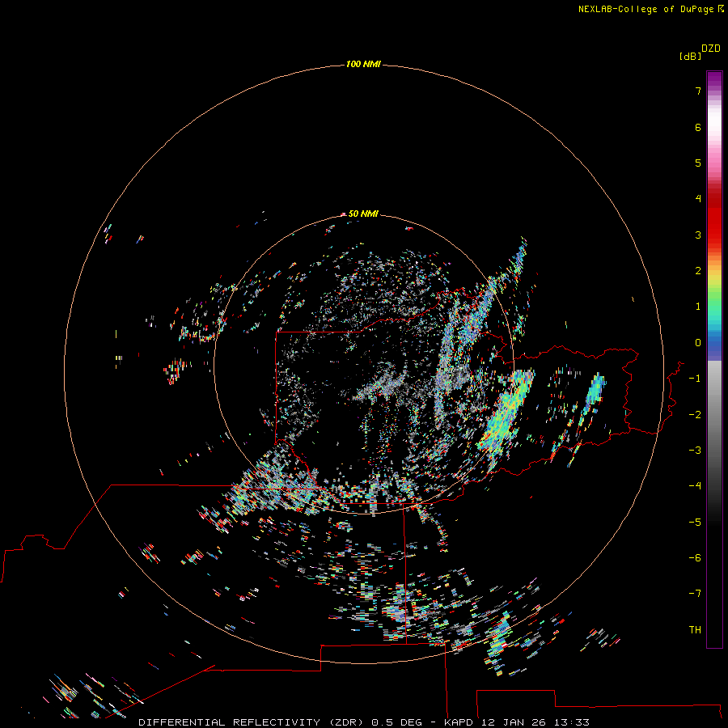Click the 3 value on the color scale

tap(698, 235)
